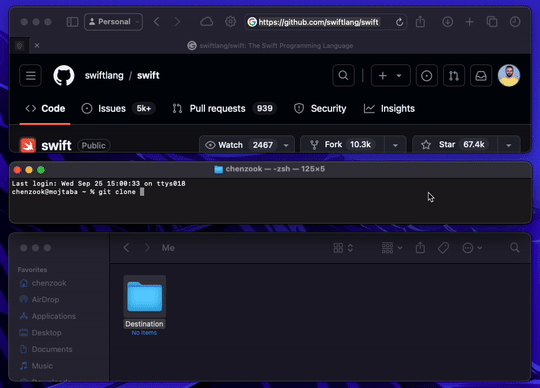Open the Personal profile dropdown in Safari
Viewport: 540px width, 388px height.
tap(113, 22)
